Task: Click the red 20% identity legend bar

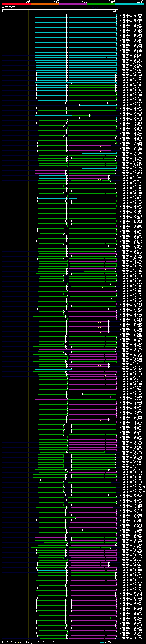Action: click(16, 4)
